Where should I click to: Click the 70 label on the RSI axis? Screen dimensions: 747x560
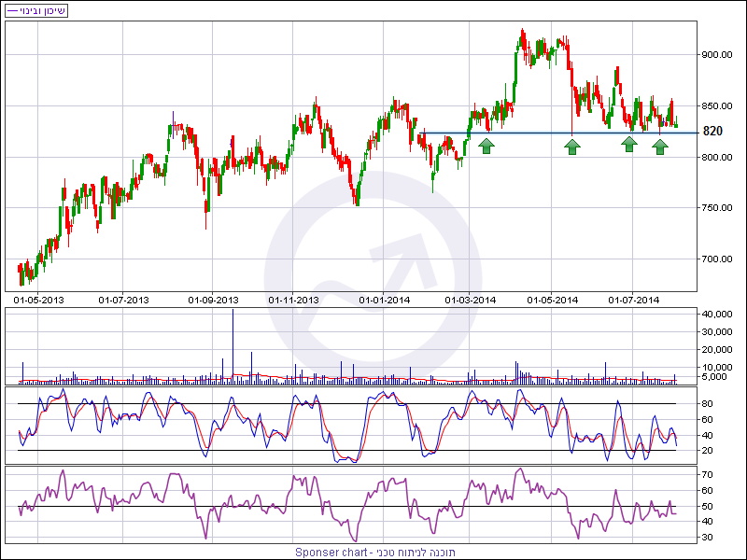click(708, 475)
